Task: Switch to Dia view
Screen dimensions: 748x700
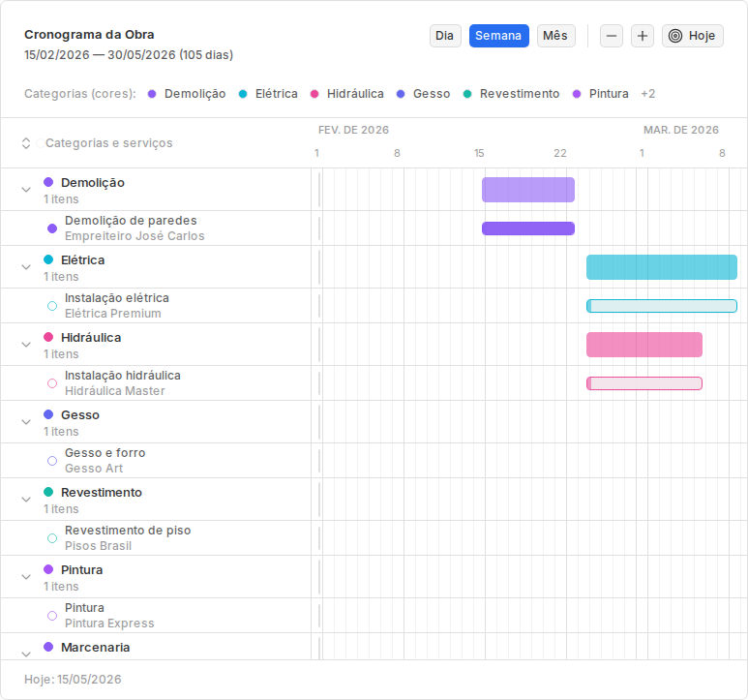Action: 445,36
